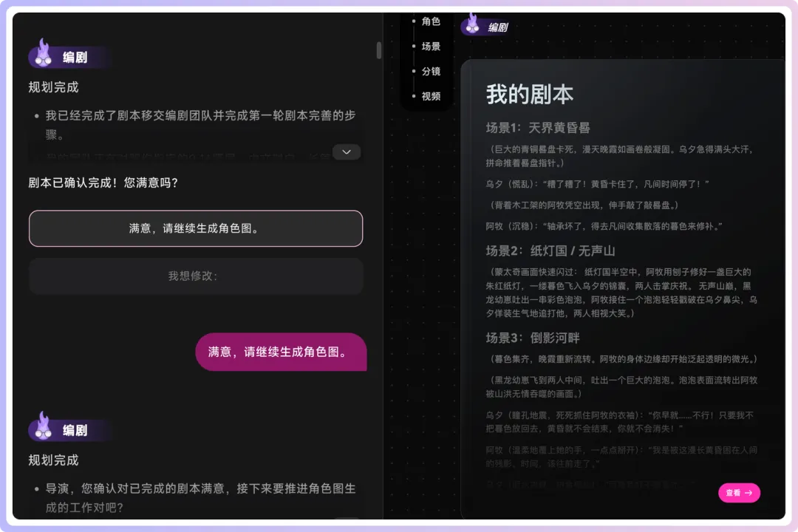This screenshot has width=798, height=532.
Task: Expand the collapsed message using the down chevron
Action: (x=346, y=152)
